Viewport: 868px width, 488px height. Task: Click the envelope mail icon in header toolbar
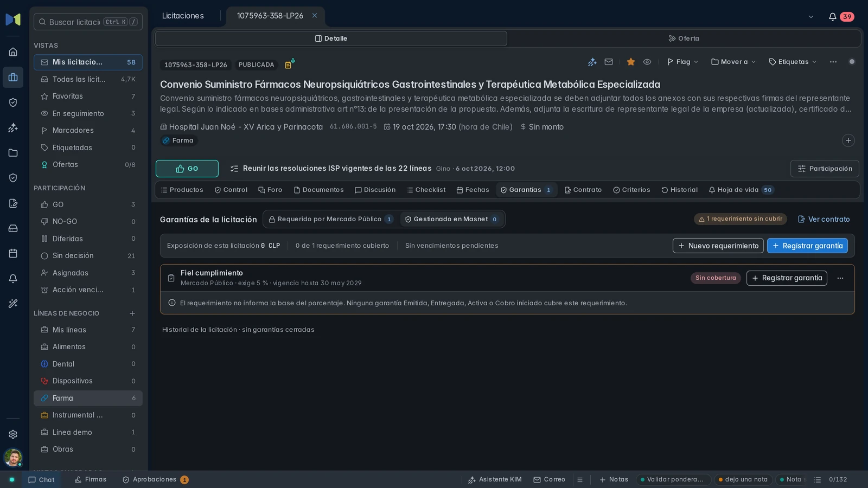click(x=609, y=62)
